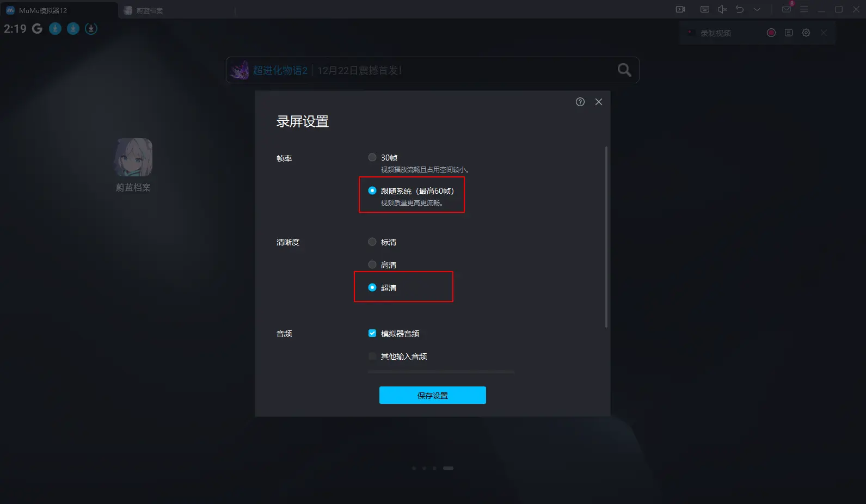Uncheck the 模拟器音频 checkbox
This screenshot has height=504, width=866.
(x=372, y=333)
